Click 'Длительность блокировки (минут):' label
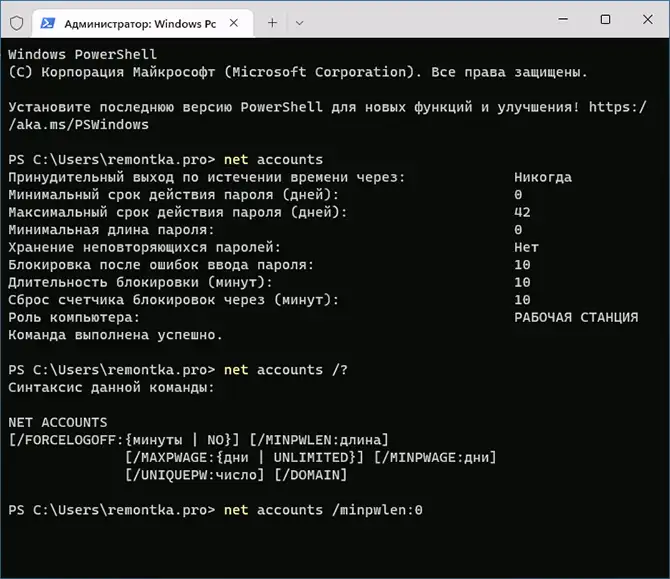Image resolution: width=670 pixels, height=579 pixels. click(140, 282)
